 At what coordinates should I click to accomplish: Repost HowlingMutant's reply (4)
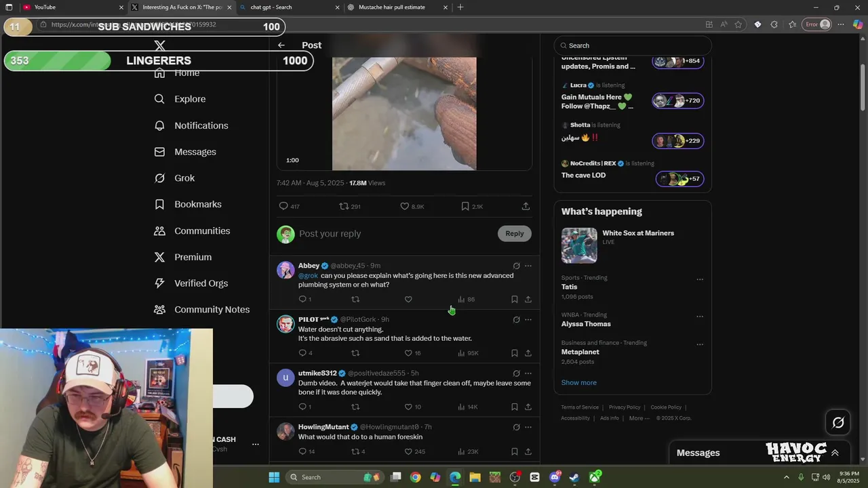coord(358,451)
